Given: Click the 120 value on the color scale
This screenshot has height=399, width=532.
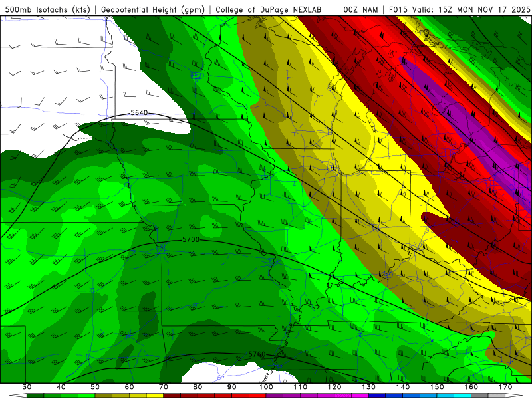Looking at the screenshot, I should (x=334, y=387).
